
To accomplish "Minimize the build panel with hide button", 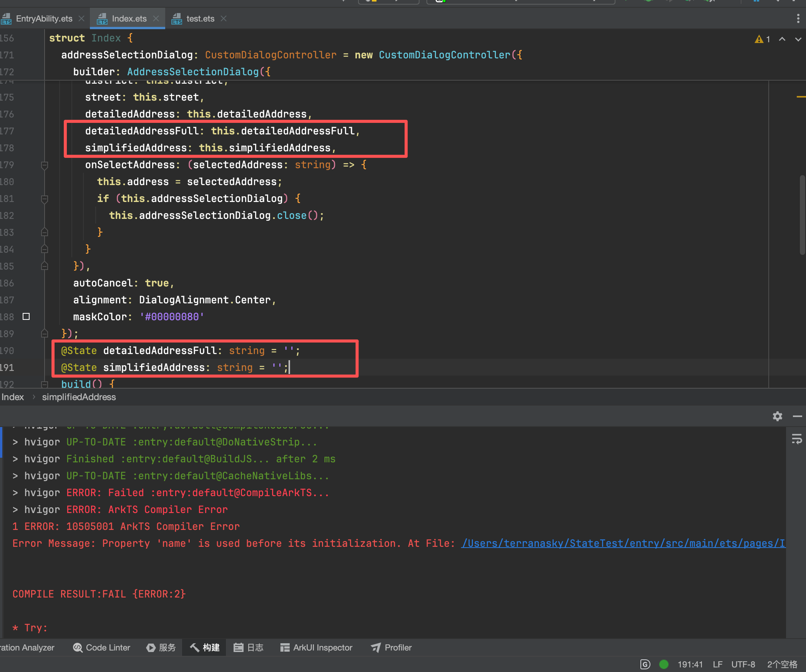I will point(797,416).
